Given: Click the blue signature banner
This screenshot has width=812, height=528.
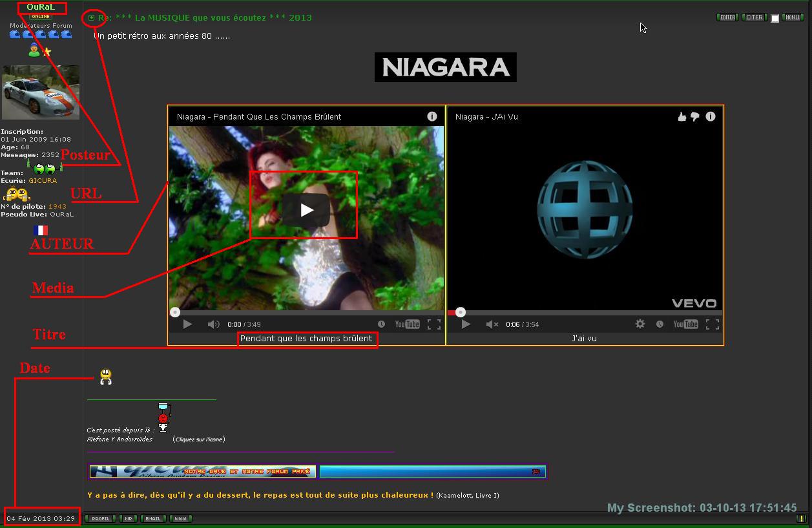Looking at the screenshot, I should [x=433, y=471].
